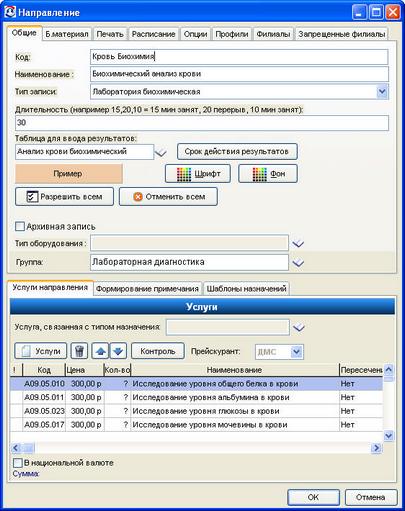Click the trash delete icon in services toolbar
Screen dimensions: 405x511
[x=79, y=351]
